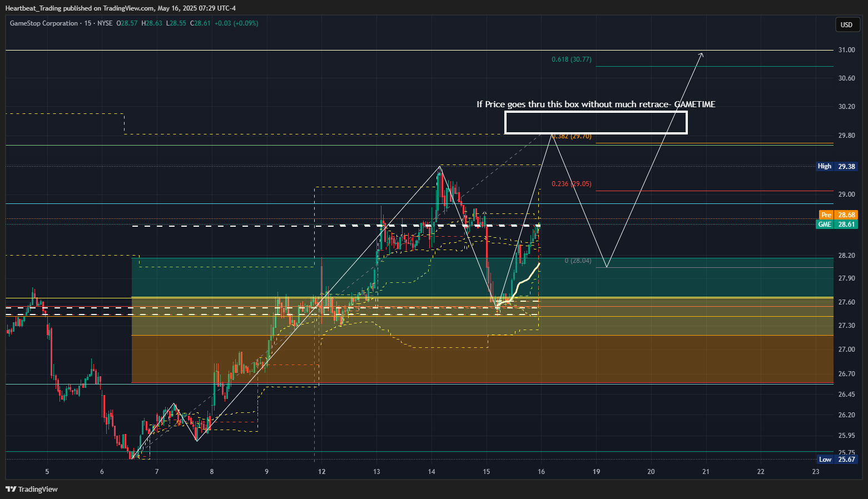Click the 27.90 price axis label
The image size is (868, 499).
847,278
